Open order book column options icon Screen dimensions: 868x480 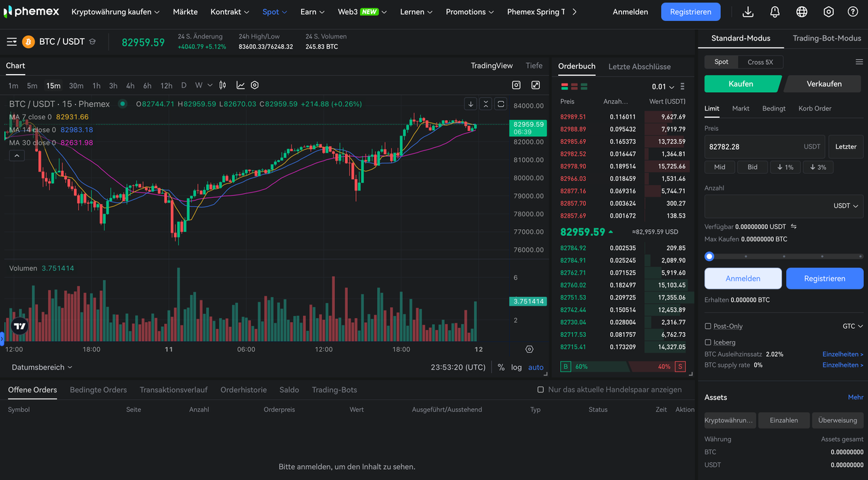coord(682,87)
